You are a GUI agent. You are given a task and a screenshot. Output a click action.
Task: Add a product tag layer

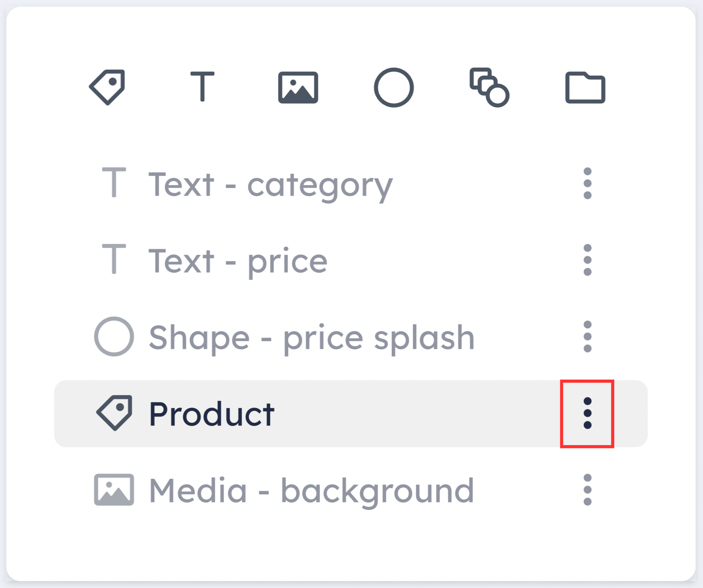click(x=107, y=87)
